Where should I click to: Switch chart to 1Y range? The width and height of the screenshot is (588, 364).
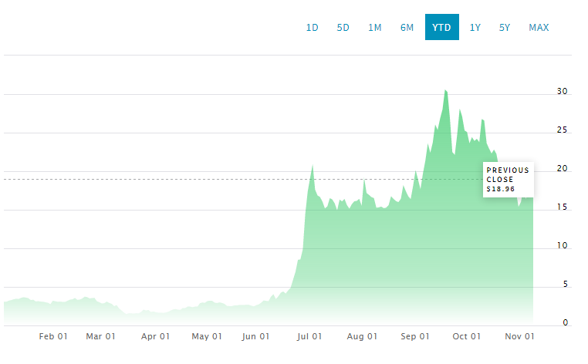pyautogui.click(x=475, y=28)
